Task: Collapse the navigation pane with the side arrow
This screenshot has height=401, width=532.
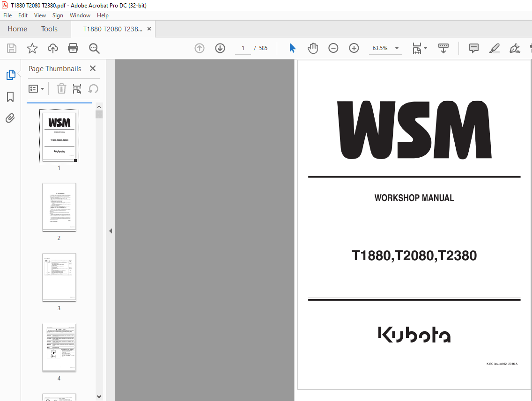Action: click(x=111, y=230)
